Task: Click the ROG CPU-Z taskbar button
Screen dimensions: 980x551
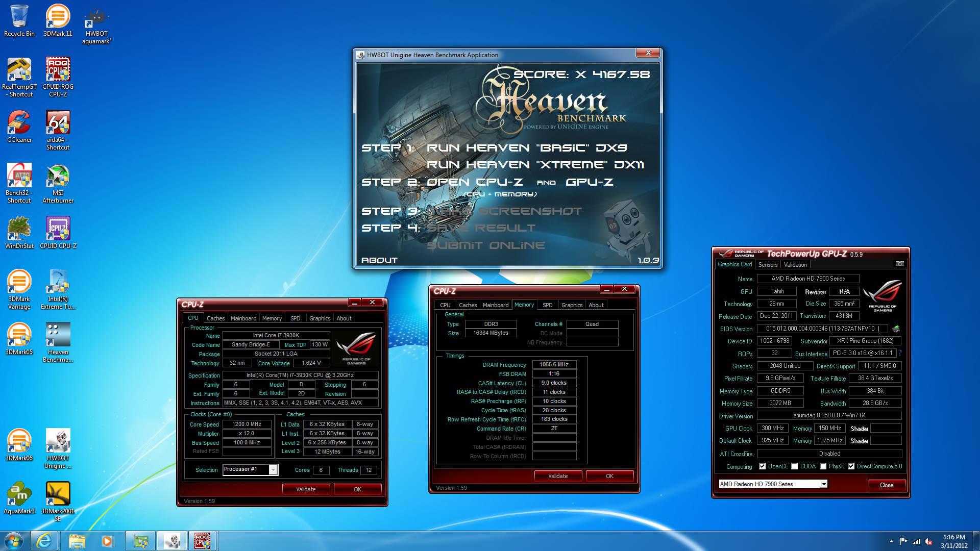Action: 202,541
